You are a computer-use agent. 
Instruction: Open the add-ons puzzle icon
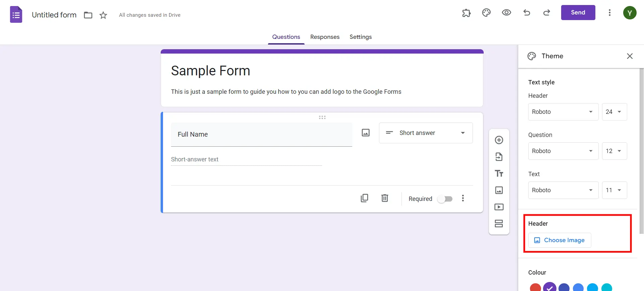(466, 13)
